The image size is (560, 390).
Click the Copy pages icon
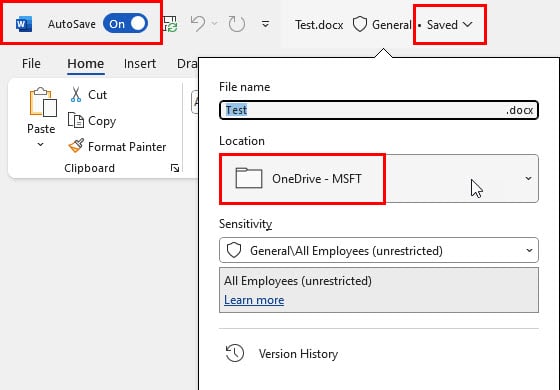76,120
